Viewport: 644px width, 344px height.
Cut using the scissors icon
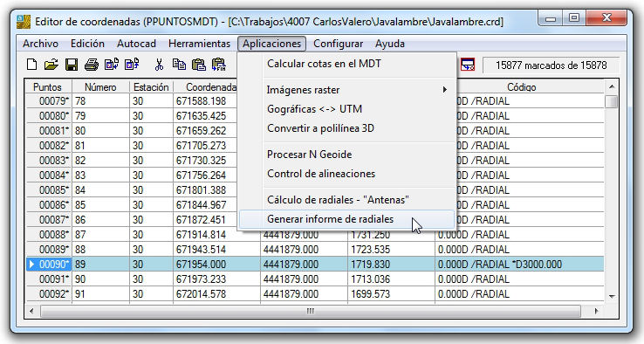coord(159,65)
